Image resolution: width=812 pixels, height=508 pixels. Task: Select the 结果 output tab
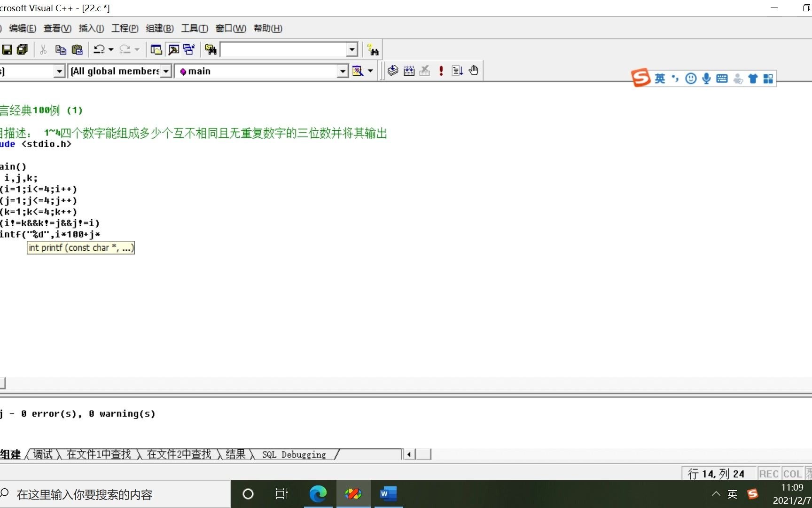tap(236, 454)
